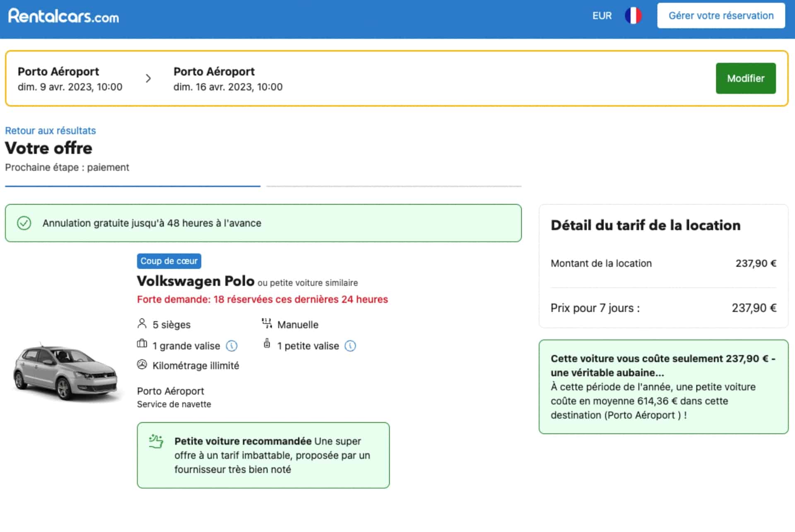Click Gérer votre réservation button
The width and height of the screenshot is (795, 532).
(721, 16)
